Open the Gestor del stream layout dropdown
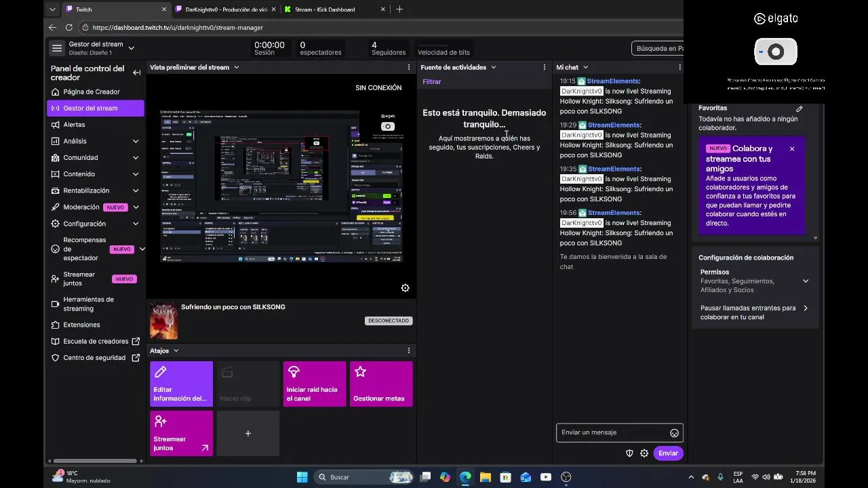The image size is (868, 488). tap(132, 48)
